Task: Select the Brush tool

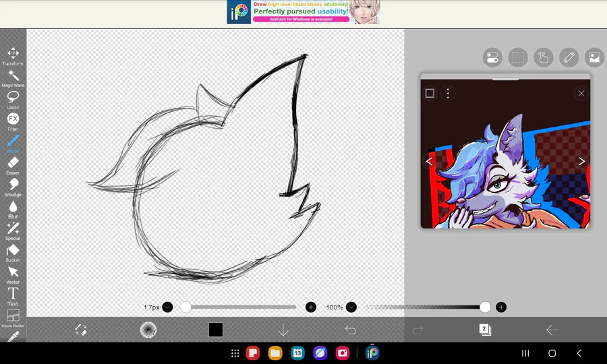Action: pos(13,144)
